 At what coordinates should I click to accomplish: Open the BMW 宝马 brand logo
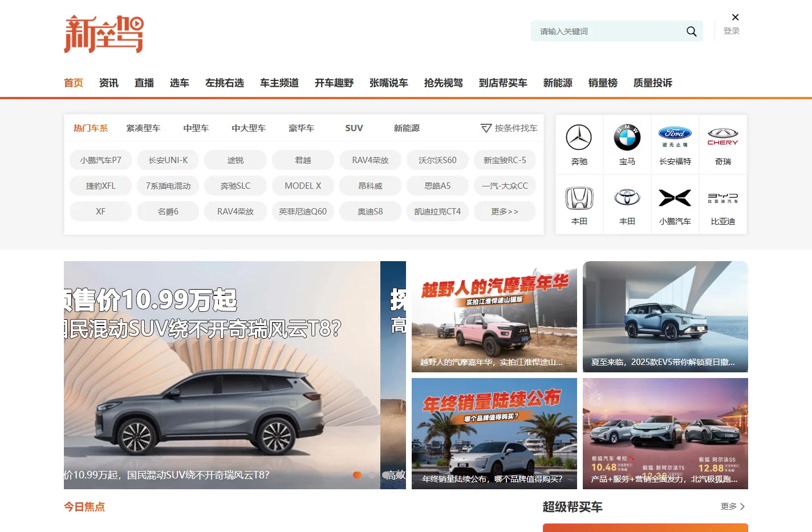click(627, 137)
